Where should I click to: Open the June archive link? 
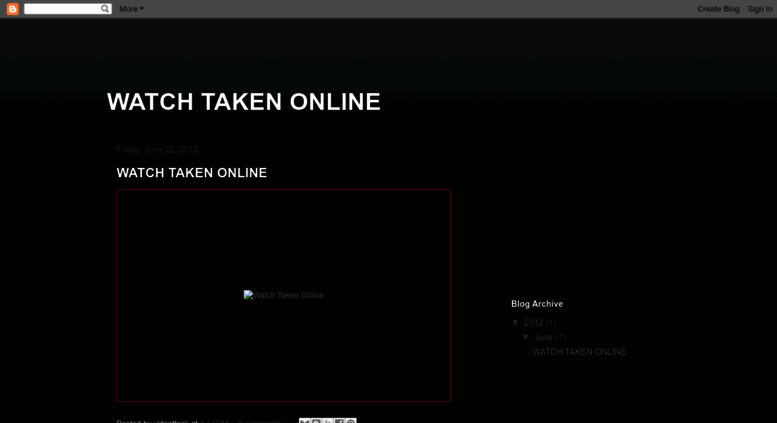pyautogui.click(x=543, y=337)
